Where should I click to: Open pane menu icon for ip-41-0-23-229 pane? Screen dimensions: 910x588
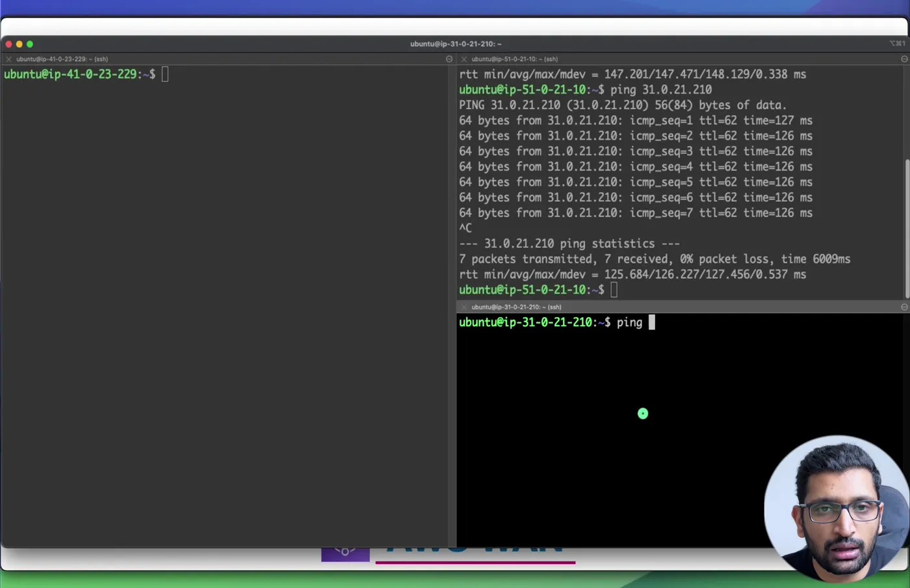point(449,59)
